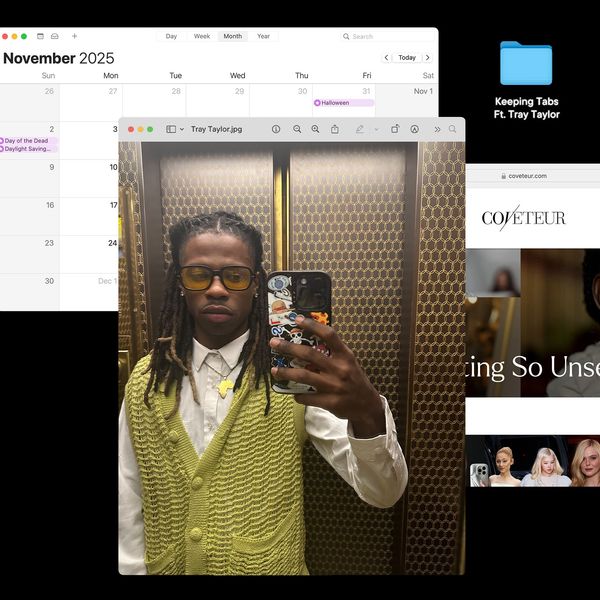Image resolution: width=600 pixels, height=600 pixels.
Task: Click the Share icon in Preview toolbar
Action: click(335, 129)
